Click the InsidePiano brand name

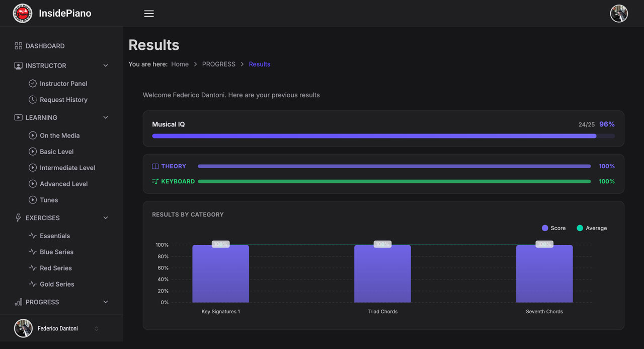(x=65, y=14)
